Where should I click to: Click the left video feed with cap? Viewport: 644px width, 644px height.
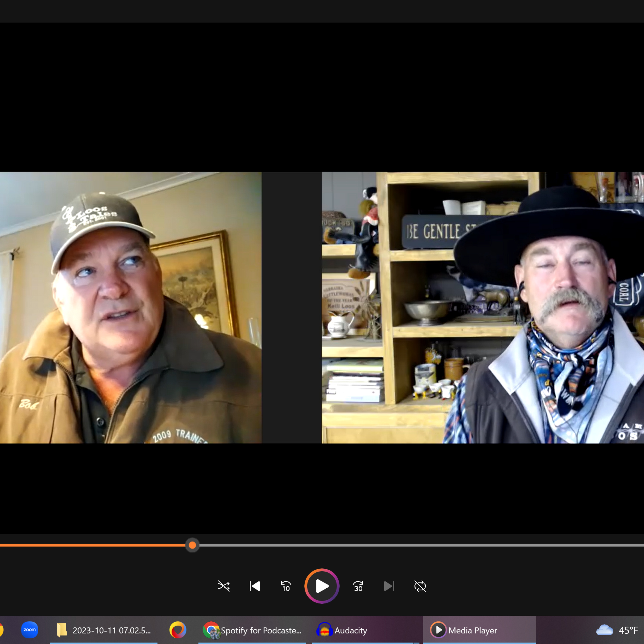[x=131, y=307]
